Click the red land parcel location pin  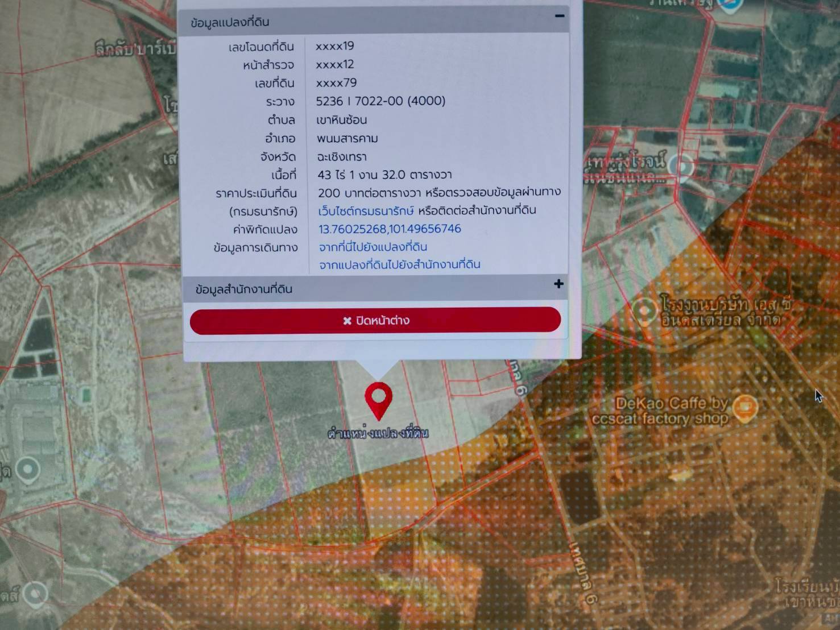click(x=378, y=399)
